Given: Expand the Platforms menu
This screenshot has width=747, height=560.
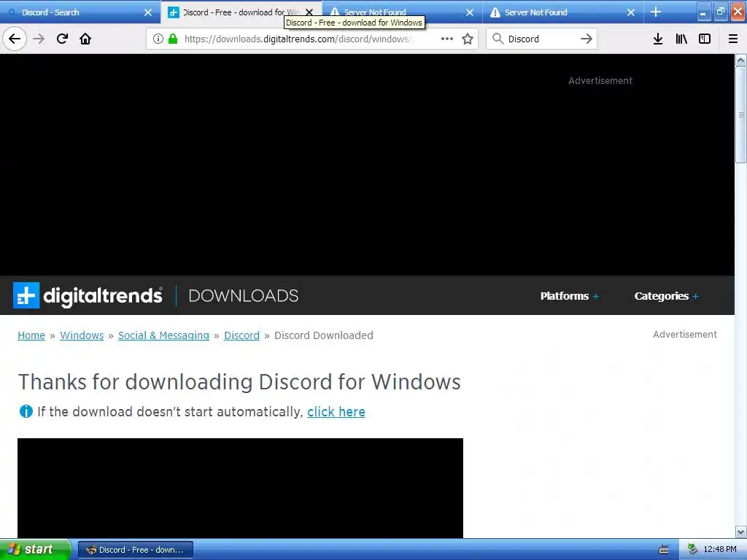Looking at the screenshot, I should [x=569, y=296].
